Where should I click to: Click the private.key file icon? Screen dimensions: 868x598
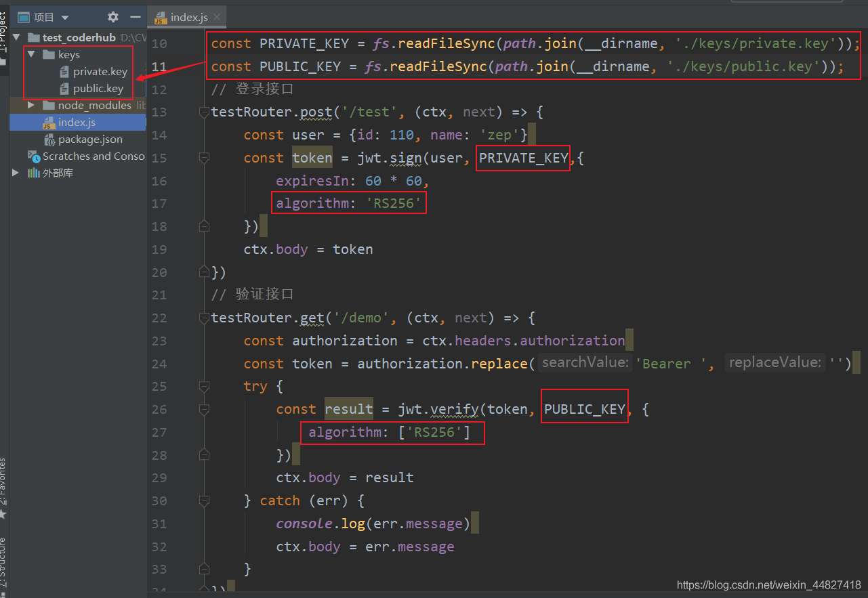(64, 72)
